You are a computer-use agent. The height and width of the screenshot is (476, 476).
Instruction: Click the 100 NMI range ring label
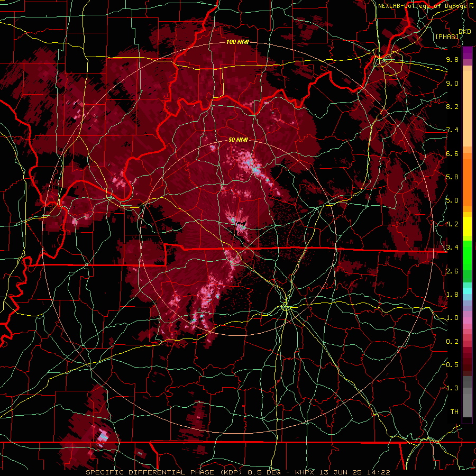(237, 42)
